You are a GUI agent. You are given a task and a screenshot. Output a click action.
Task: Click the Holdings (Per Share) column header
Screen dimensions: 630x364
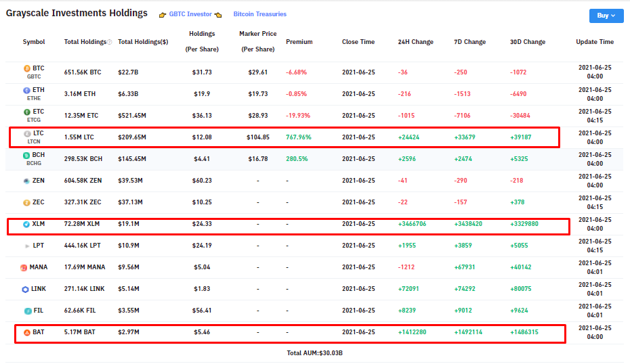(x=202, y=41)
